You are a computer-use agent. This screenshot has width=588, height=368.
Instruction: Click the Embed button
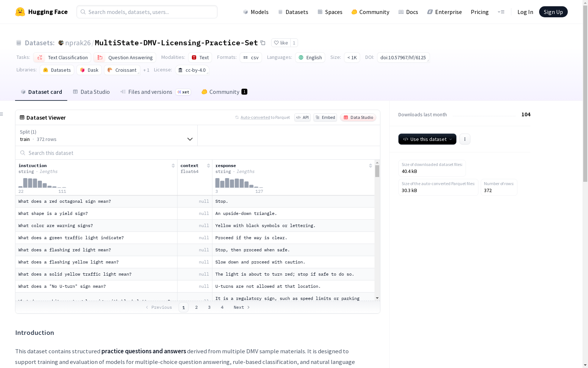click(325, 117)
